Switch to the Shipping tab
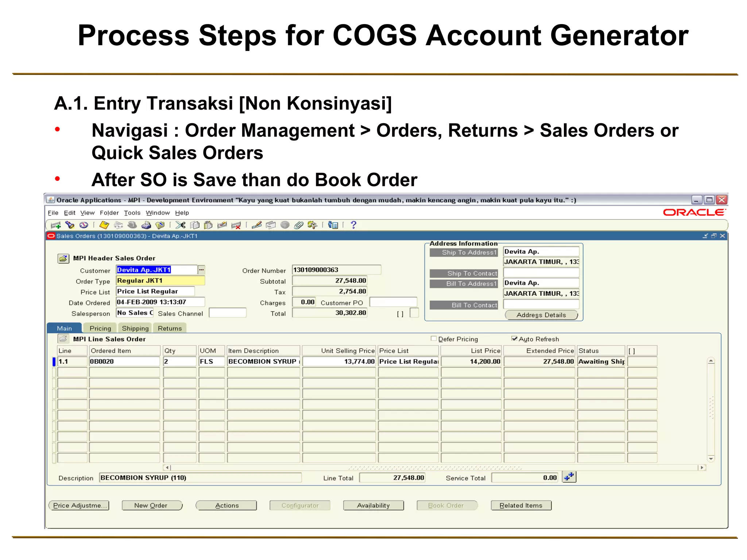The image size is (747, 560). [x=135, y=328]
